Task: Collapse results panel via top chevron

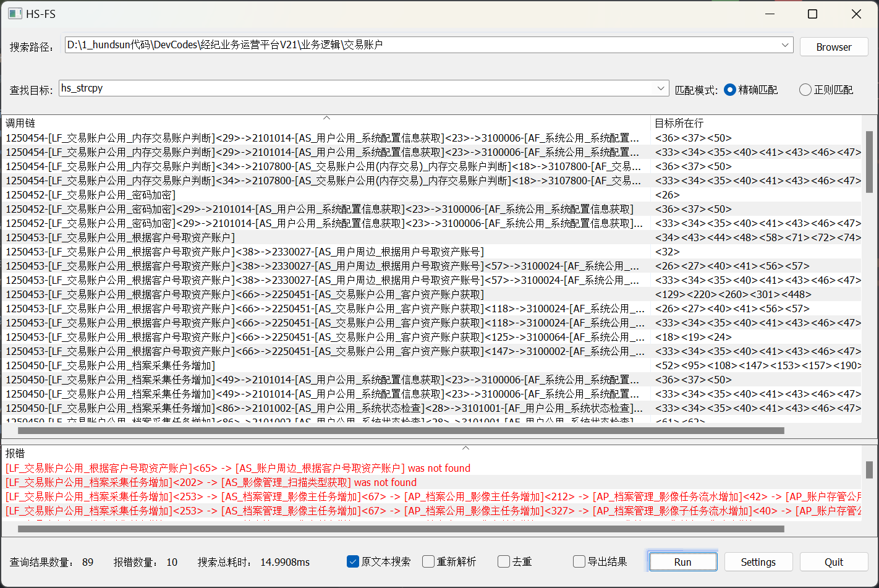Action: click(x=326, y=117)
